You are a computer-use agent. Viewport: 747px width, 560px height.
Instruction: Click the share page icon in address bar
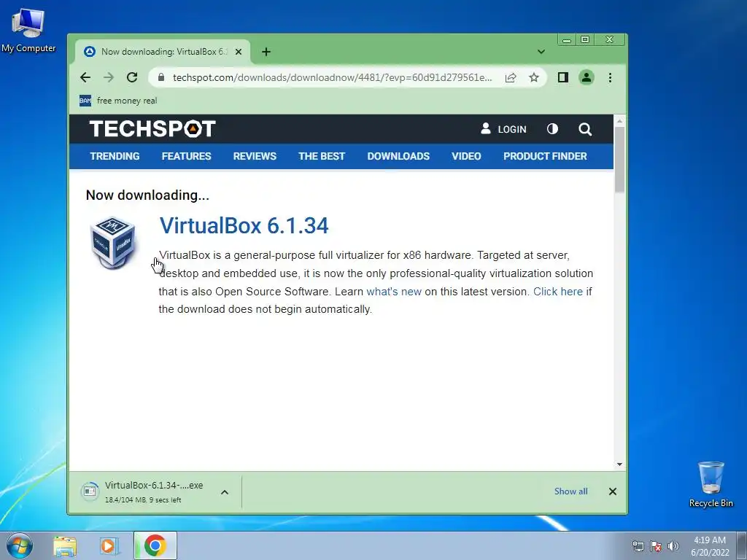(x=511, y=77)
